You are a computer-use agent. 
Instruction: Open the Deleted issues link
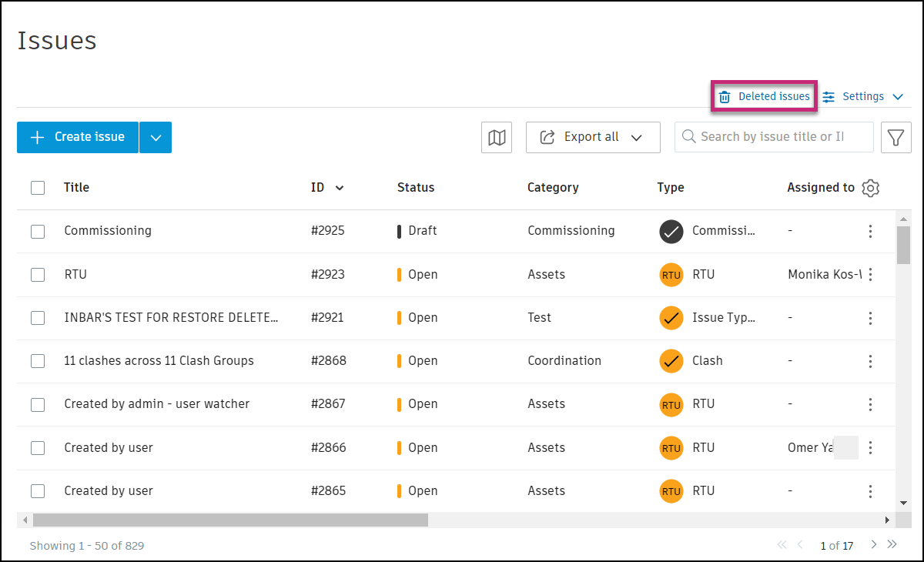point(765,97)
